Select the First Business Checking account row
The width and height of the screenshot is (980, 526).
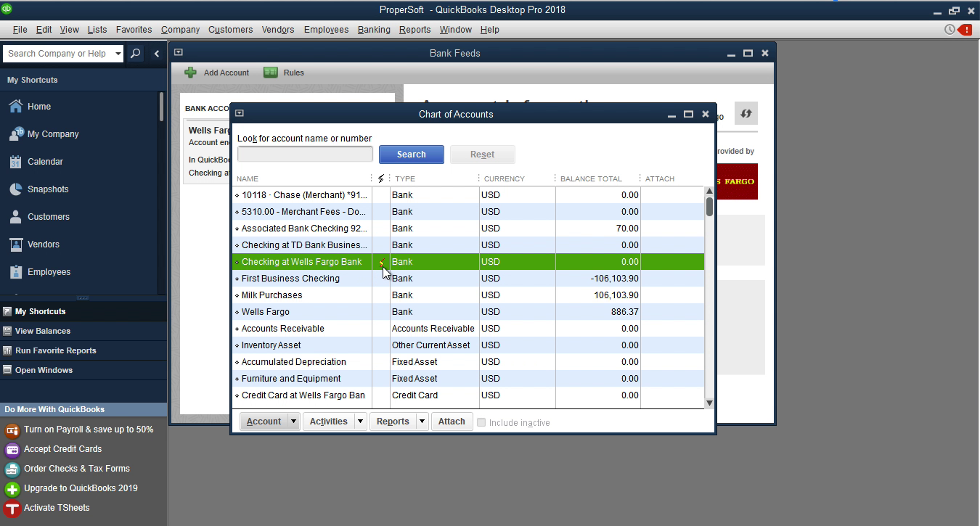468,279
